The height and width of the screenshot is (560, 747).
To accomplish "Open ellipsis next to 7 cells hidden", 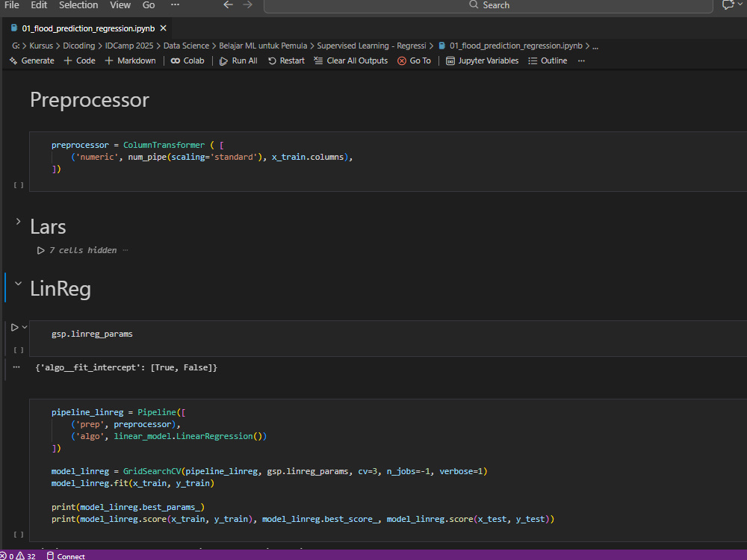I will pos(125,250).
